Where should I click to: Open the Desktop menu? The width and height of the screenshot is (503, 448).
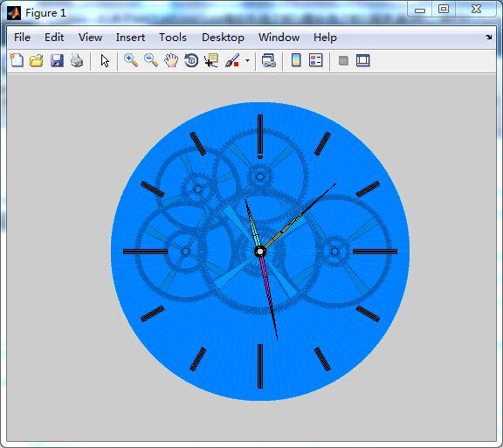(223, 38)
